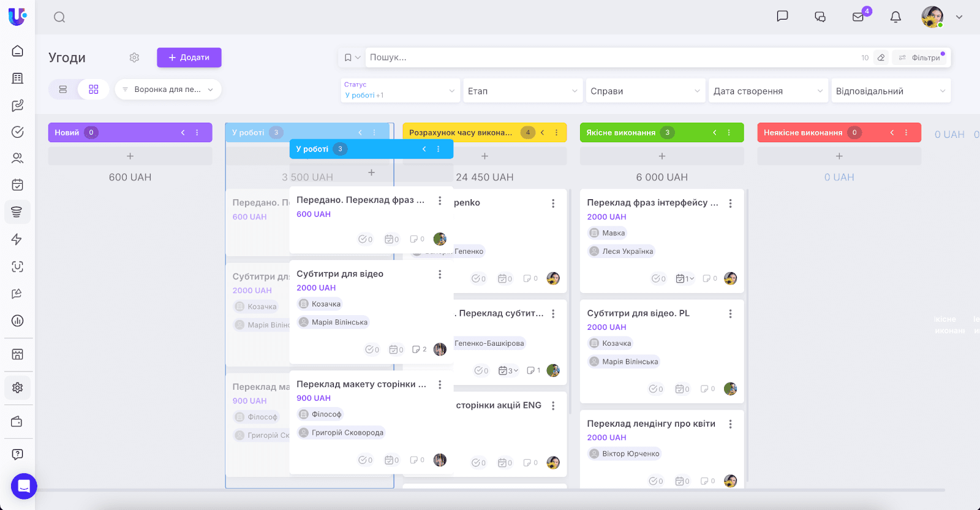The height and width of the screenshot is (510, 980).
Task: Open the Воронка pipeline selector dropdown
Action: tap(168, 89)
